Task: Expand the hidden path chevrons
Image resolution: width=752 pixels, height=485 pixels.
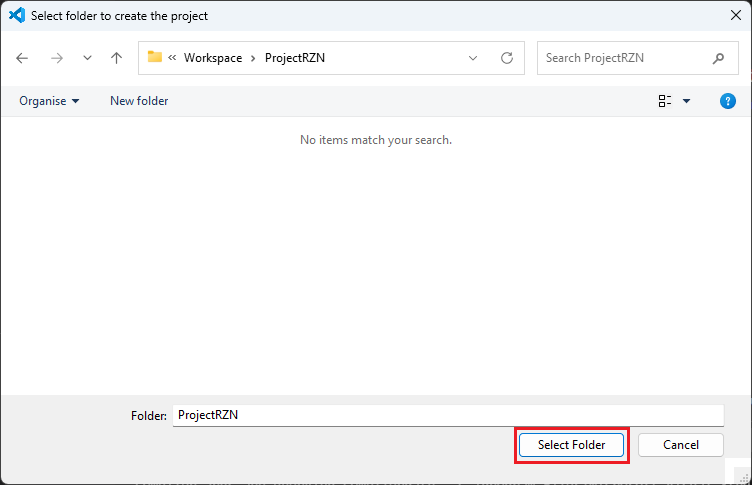Action: click(172, 58)
